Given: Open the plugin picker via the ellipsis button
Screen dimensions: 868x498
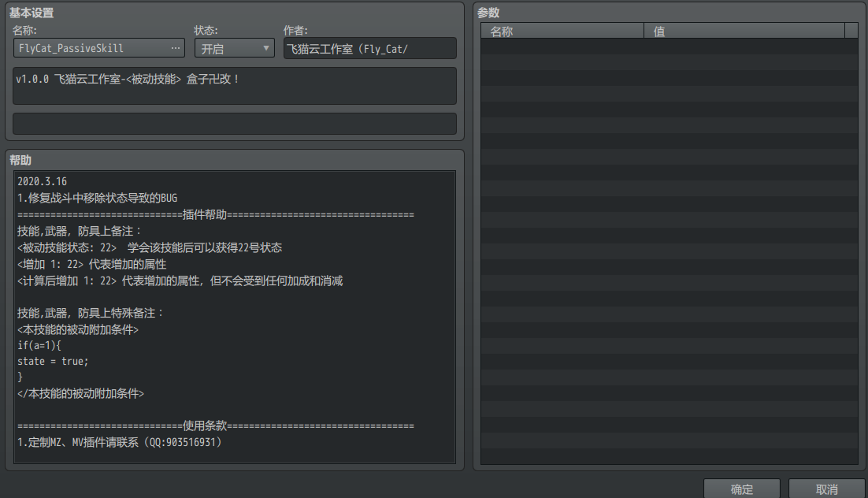Looking at the screenshot, I should (176, 48).
